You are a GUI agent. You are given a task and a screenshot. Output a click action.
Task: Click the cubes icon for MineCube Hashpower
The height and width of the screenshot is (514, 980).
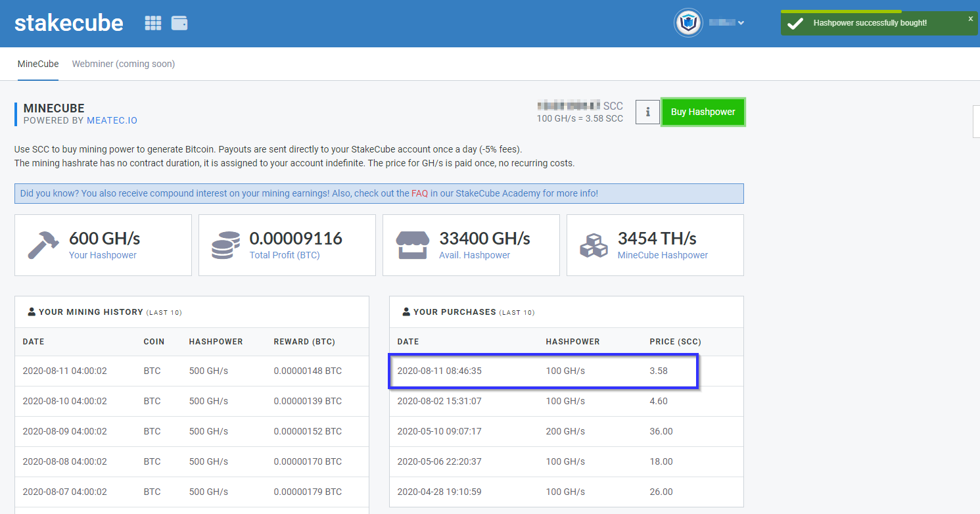(594, 245)
